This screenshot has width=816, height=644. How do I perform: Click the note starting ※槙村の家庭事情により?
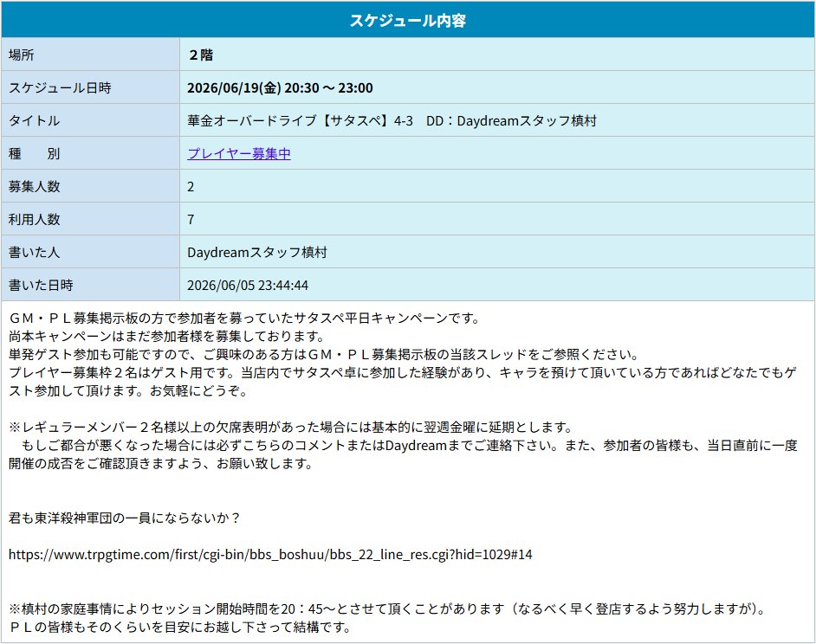(387, 609)
